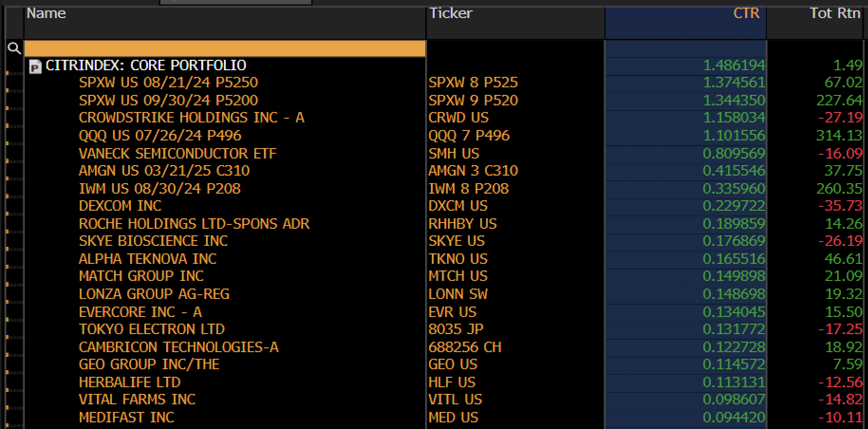Click the portfolio icon beside CITRINDEX
The height and width of the screenshot is (429, 868).
tap(36, 67)
